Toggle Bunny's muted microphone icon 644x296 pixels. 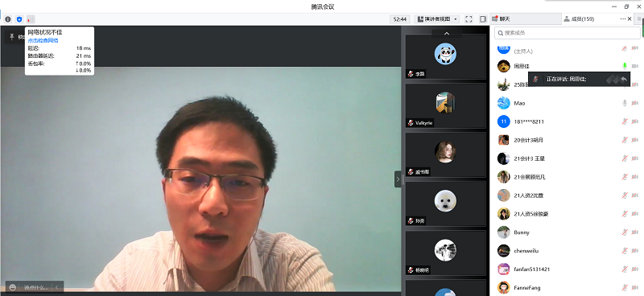click(x=625, y=232)
